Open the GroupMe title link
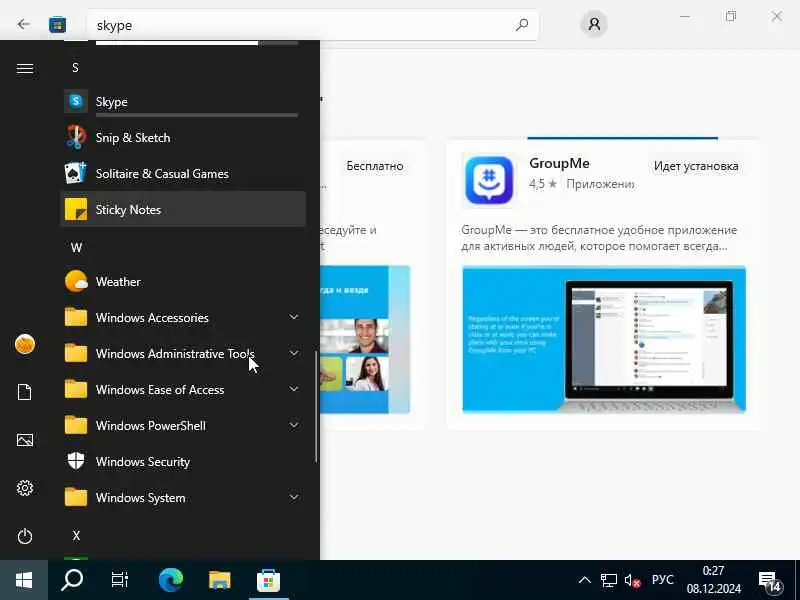This screenshot has width=800, height=600. (559, 163)
